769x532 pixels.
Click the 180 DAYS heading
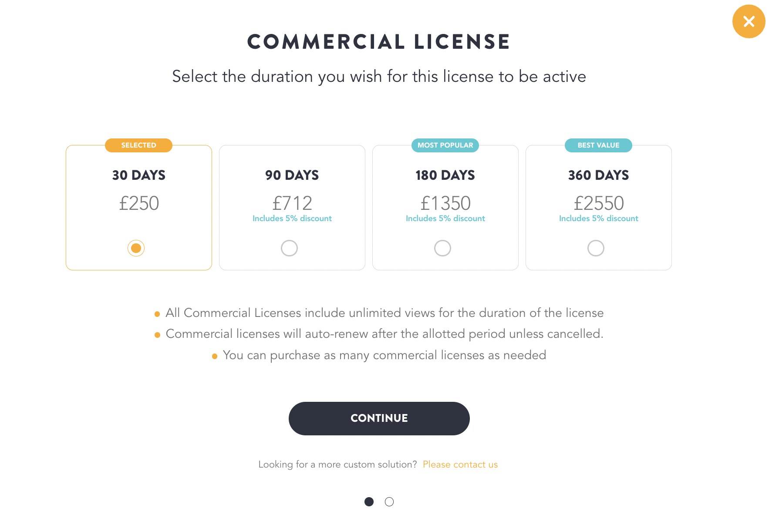[445, 175]
